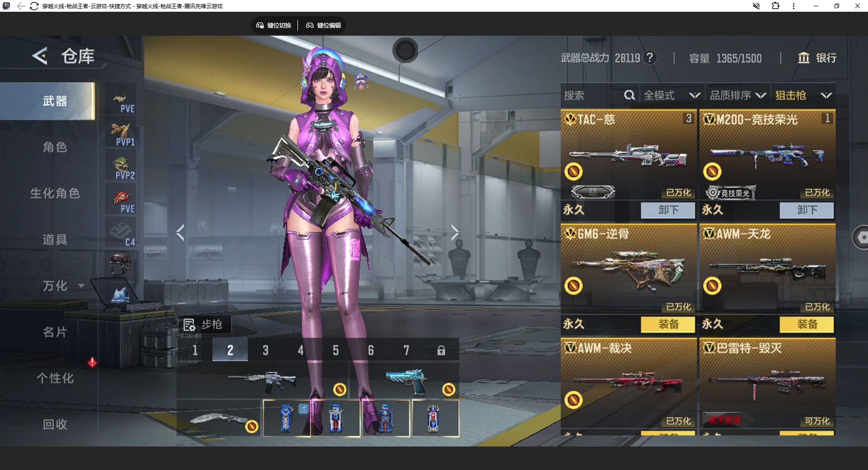
Task: Expand the 万化 submenu arrow
Action: click(x=81, y=286)
